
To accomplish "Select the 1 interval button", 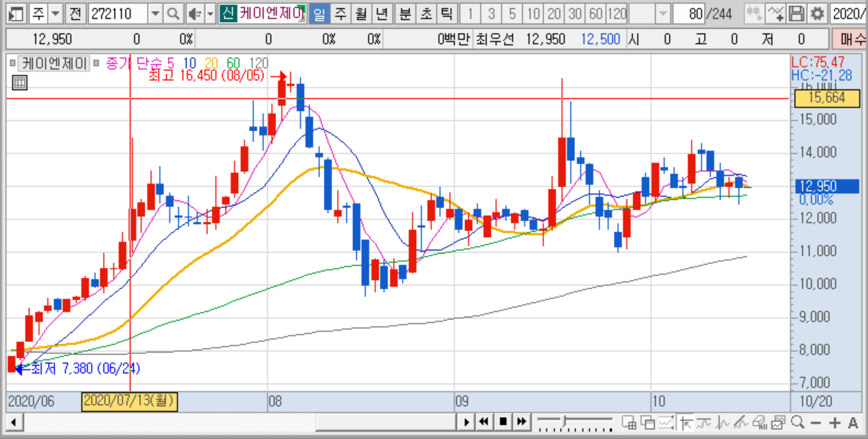I will coord(470,14).
